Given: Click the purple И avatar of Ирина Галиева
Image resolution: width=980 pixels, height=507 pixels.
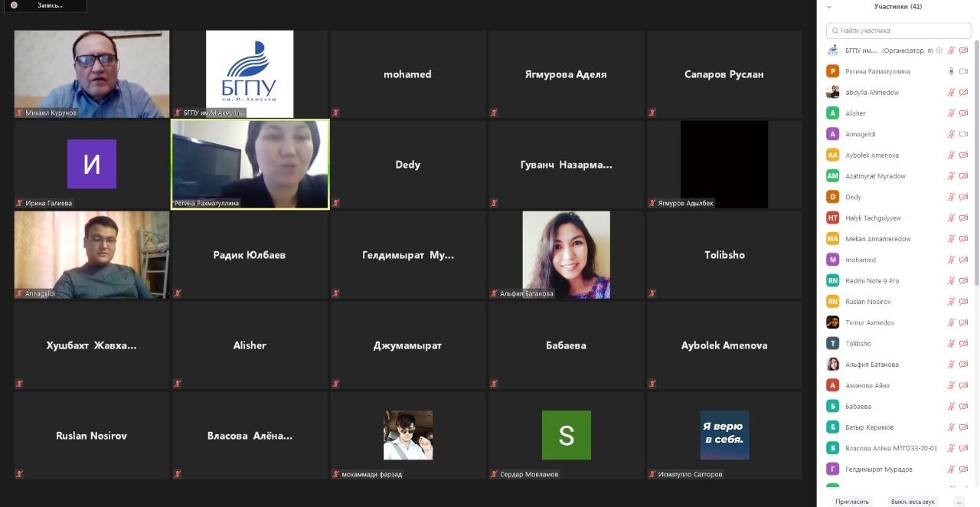Looking at the screenshot, I should click(92, 164).
